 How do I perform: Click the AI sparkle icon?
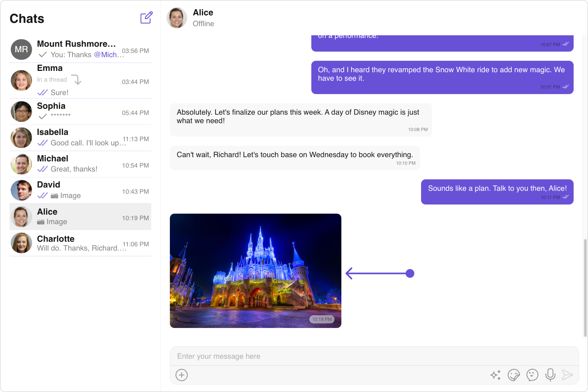point(495,375)
